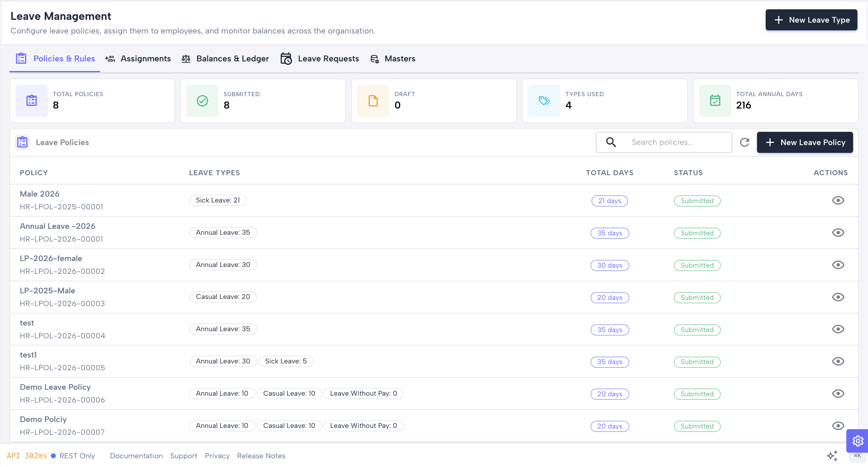Image resolution: width=868 pixels, height=467 pixels.
Task: Click Leave Without Pay: 0 in Demo Polciy row
Action: pyautogui.click(x=363, y=425)
